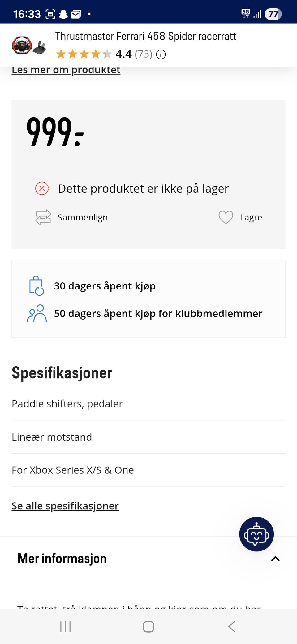Open the chatbot assistant bubble
The width and height of the screenshot is (297, 644).
[256, 534]
